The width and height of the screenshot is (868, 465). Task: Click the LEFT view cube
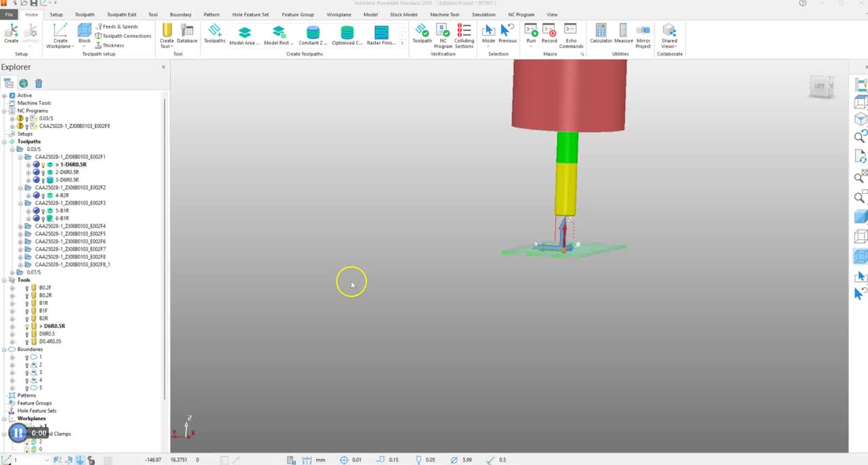821,86
